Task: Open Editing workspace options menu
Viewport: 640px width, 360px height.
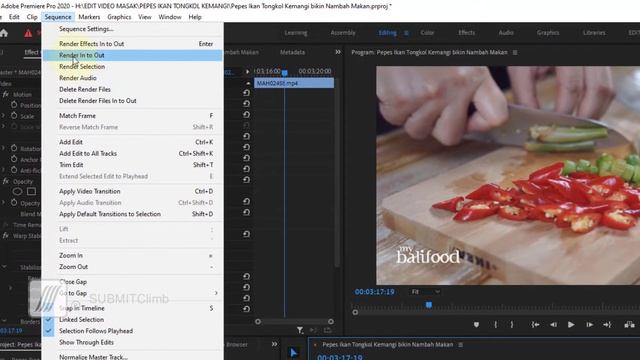Action: coord(406,33)
